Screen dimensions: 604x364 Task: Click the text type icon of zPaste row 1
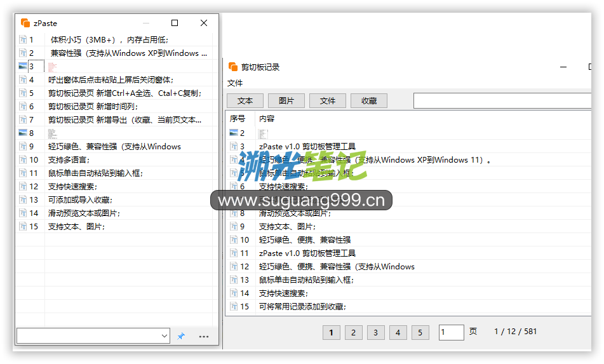23,39
